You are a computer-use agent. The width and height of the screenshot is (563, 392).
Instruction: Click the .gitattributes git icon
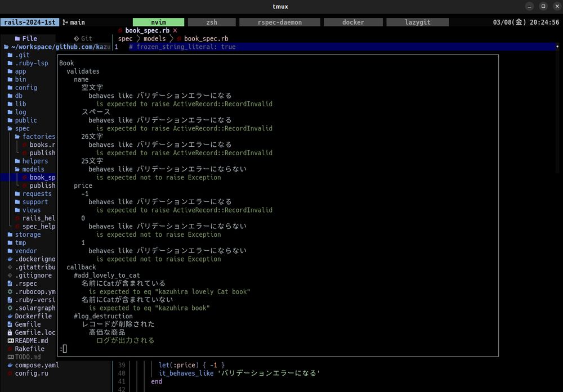10,267
